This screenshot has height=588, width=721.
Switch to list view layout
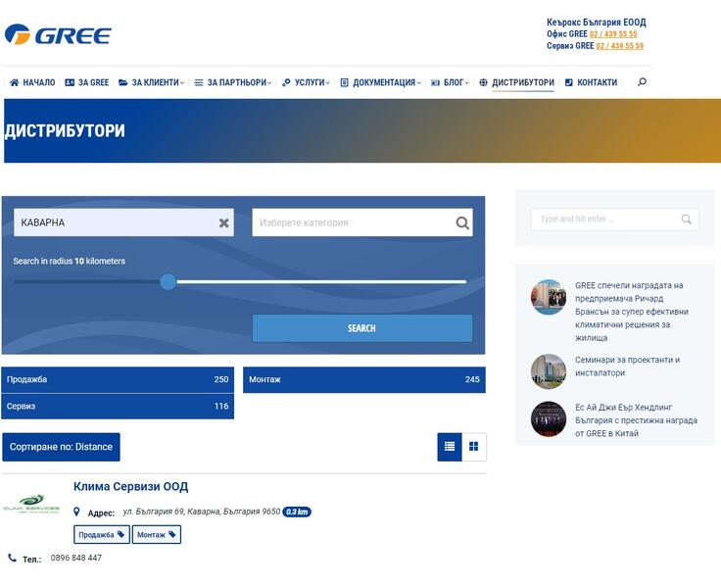tap(450, 447)
